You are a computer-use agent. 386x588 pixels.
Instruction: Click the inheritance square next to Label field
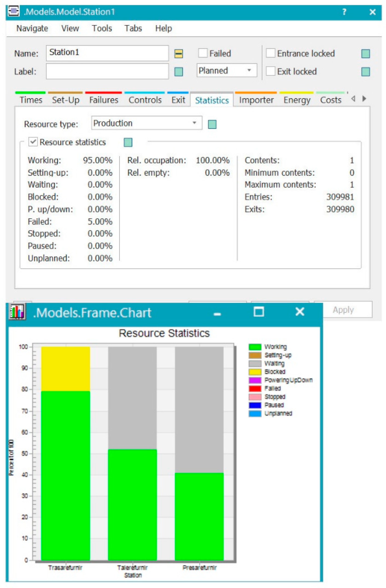179,72
